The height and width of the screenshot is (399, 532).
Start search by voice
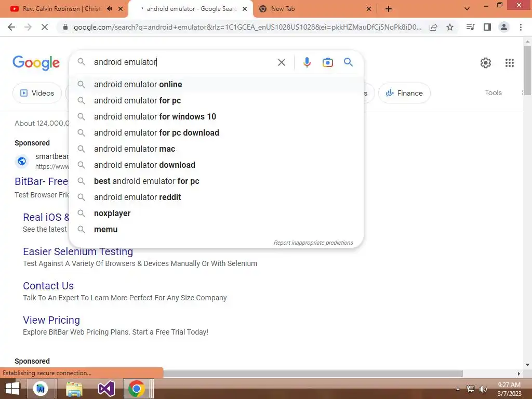[307, 62]
